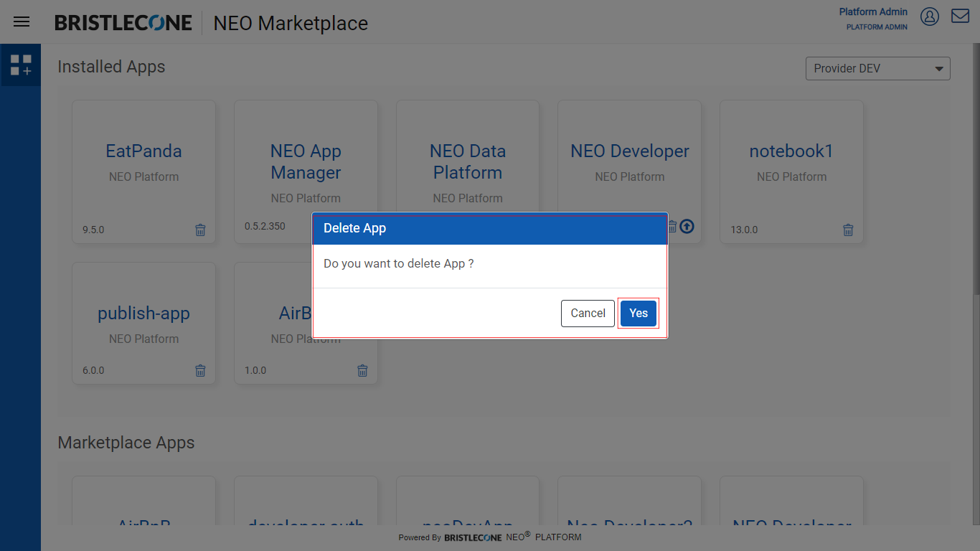Click version 6.0.0 on publish-app card
This screenshot has height=551, width=980.
click(93, 371)
